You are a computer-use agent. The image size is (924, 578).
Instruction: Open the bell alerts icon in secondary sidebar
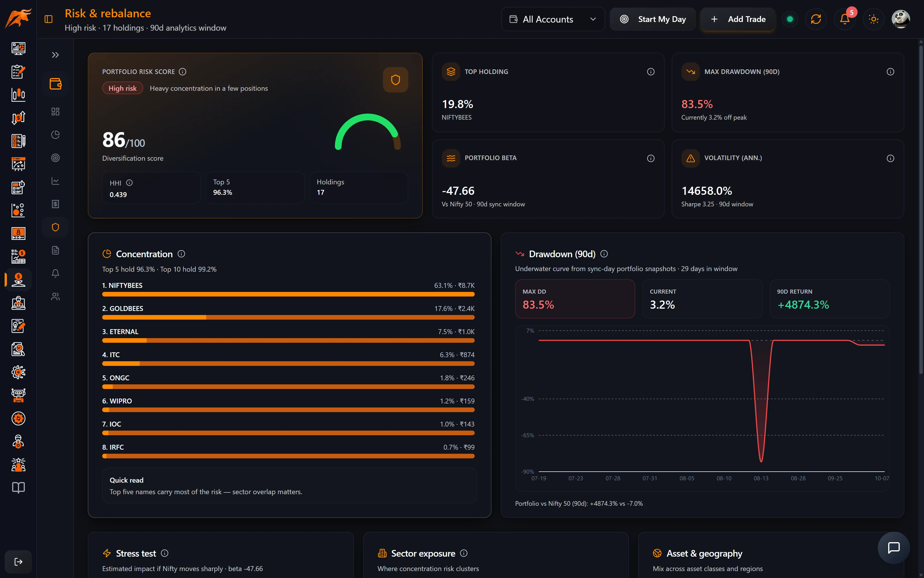[x=55, y=273]
